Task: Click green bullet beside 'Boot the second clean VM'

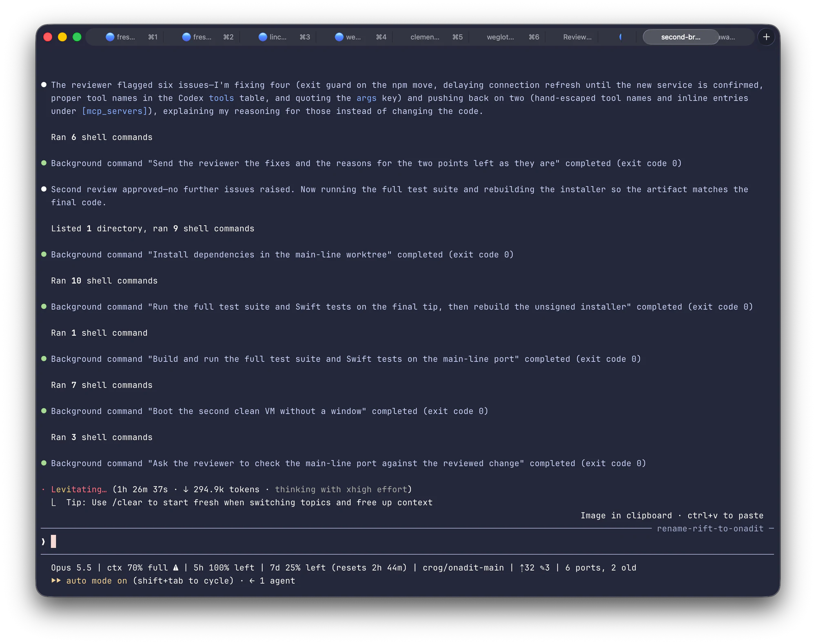Action: pos(44,411)
